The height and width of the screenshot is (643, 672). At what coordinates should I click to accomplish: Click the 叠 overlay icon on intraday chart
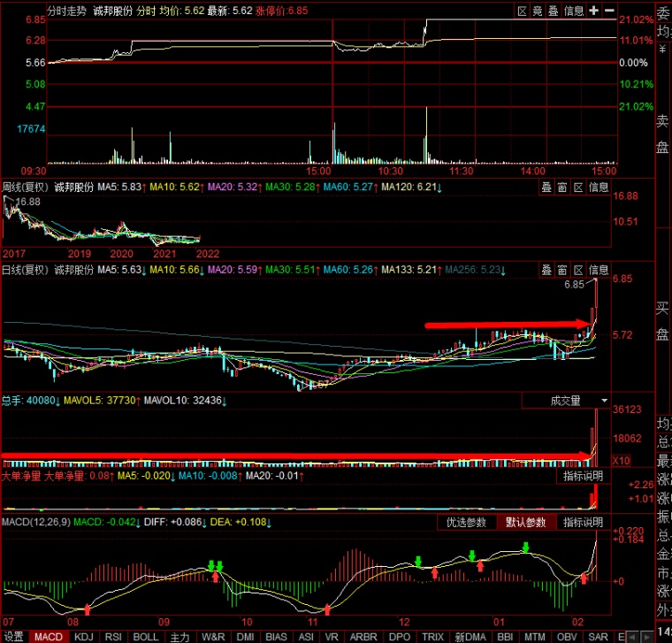(553, 11)
